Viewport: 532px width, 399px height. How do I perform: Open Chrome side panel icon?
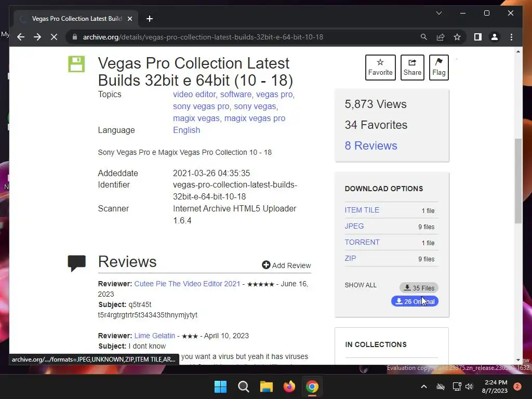point(478,37)
